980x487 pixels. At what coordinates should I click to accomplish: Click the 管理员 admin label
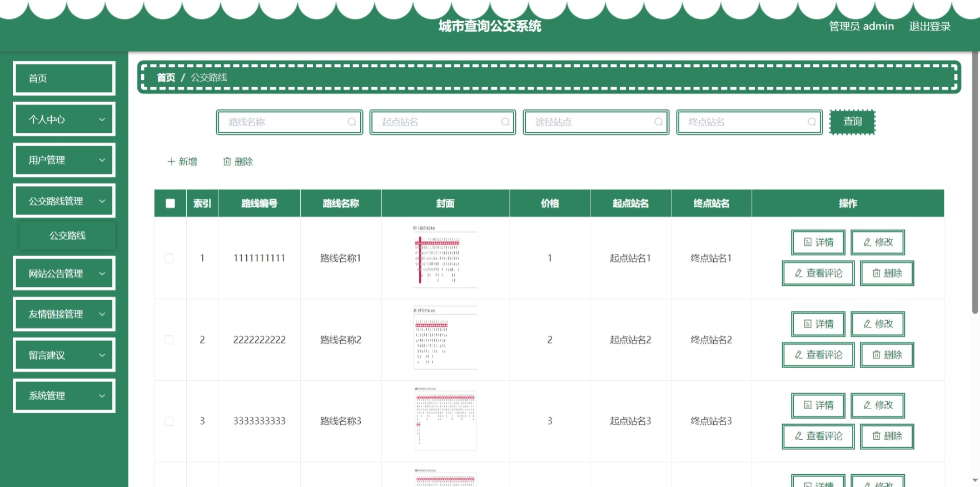point(861,26)
